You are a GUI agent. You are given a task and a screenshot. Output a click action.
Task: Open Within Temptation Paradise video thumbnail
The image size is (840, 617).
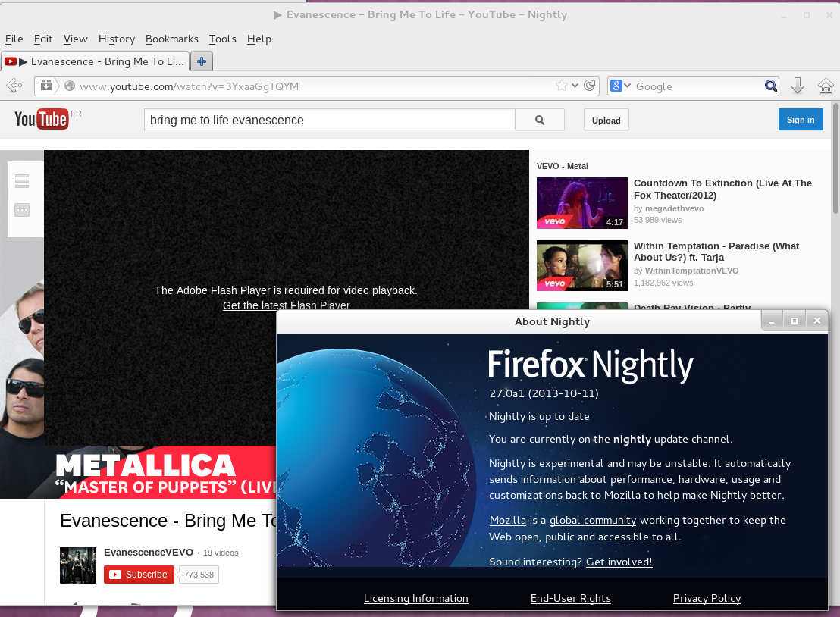coord(581,265)
